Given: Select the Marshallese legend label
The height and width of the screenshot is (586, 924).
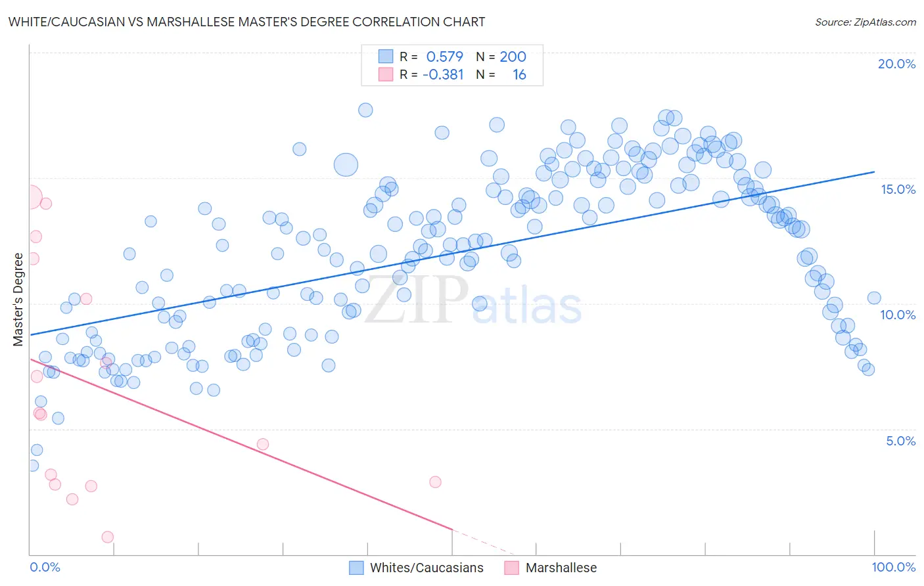Looking at the screenshot, I should [561, 568].
